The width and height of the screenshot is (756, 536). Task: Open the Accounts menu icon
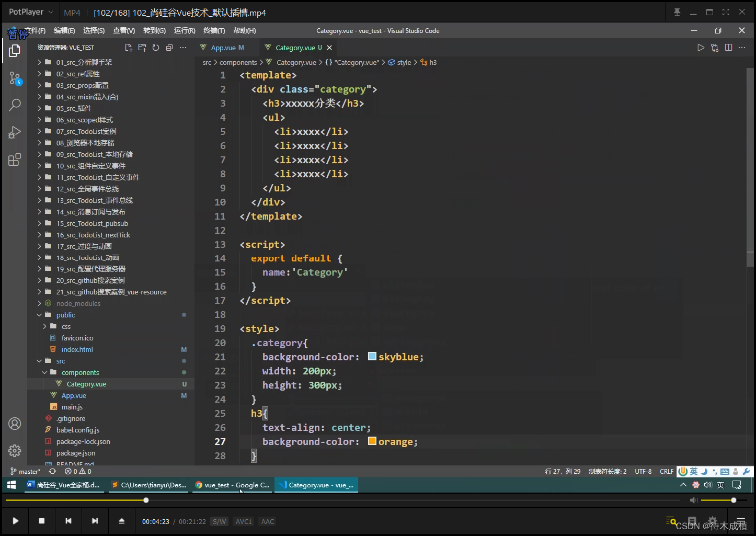(15, 424)
